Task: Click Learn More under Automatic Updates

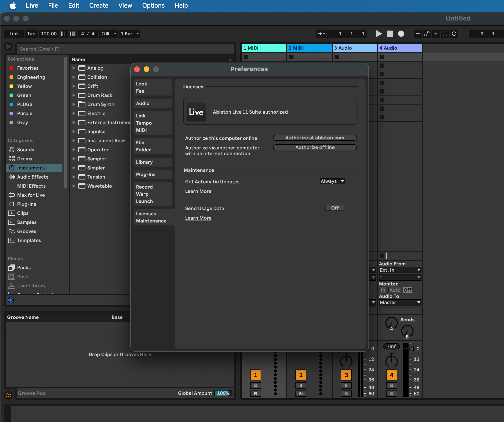Action: tap(198, 191)
